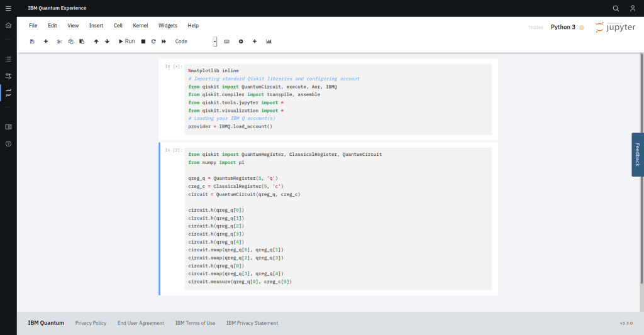The width and height of the screenshot is (644, 335).
Task: Click the bar chart toolbar icon
Action: pyautogui.click(x=269, y=41)
